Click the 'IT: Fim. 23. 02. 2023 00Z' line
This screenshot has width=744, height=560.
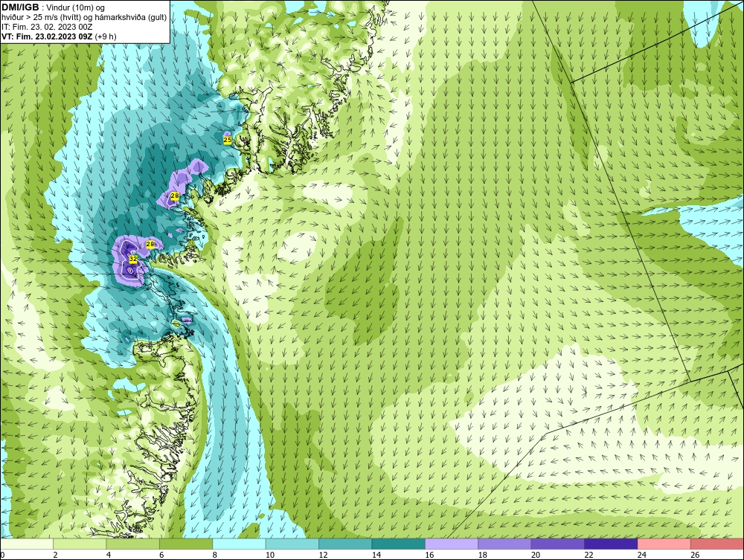tap(47, 27)
